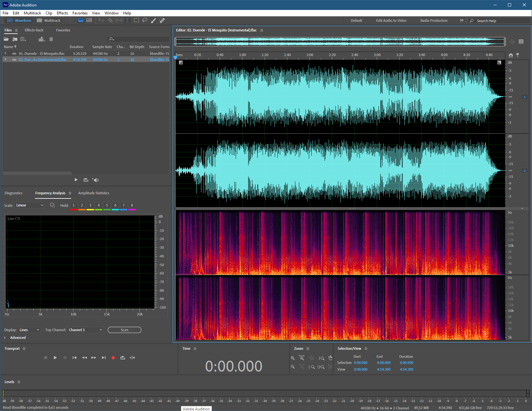Open Editor panel menu icon
The height and width of the screenshot is (411, 532).
pos(262,30)
